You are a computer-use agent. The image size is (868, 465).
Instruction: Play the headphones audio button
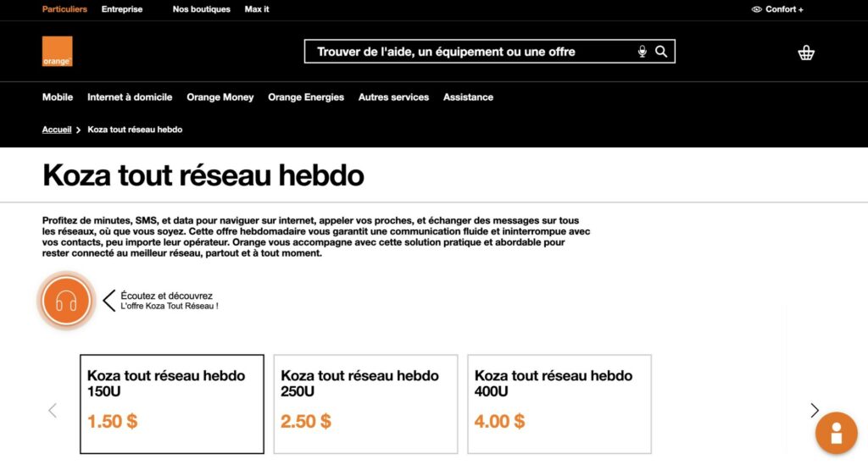point(66,301)
